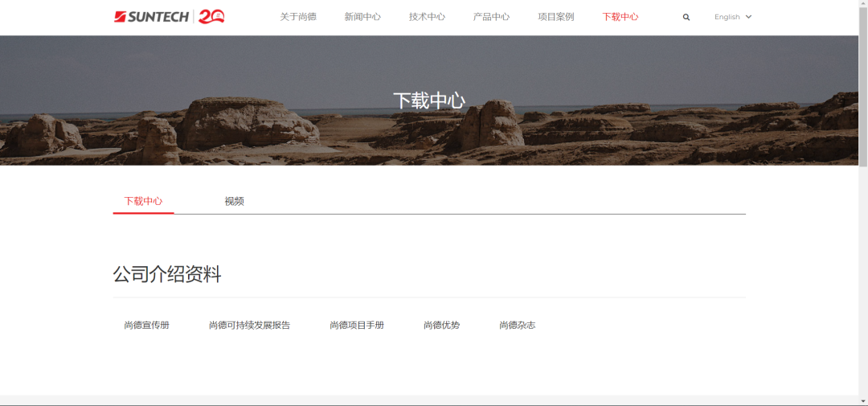Click the scrollbar up arrow
The image size is (868, 406).
tap(862, 5)
